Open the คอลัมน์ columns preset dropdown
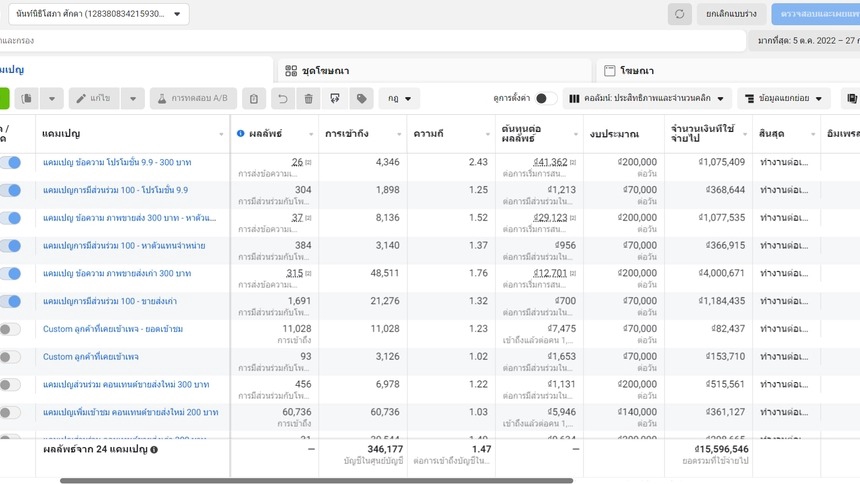Viewport: 860px width, 484px height. coord(647,98)
